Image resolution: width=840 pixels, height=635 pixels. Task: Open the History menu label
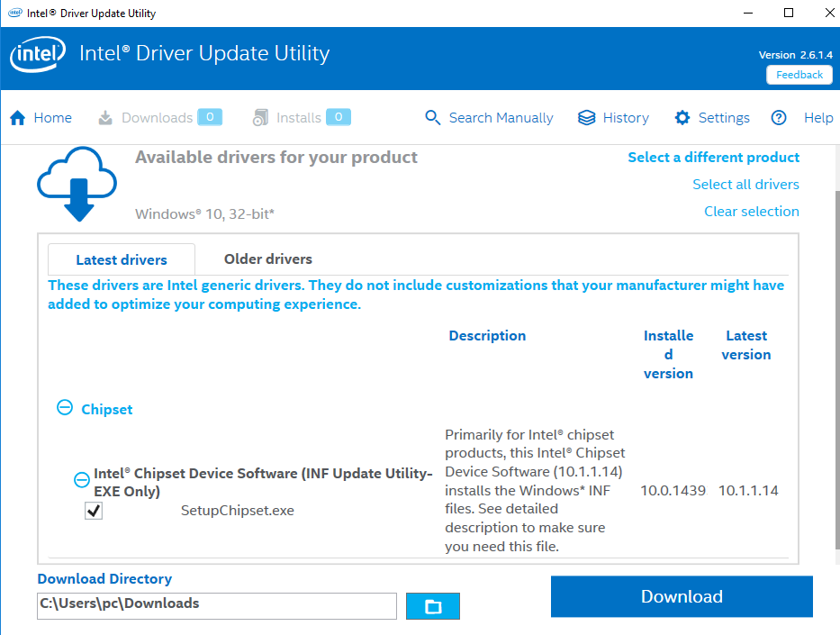(626, 118)
